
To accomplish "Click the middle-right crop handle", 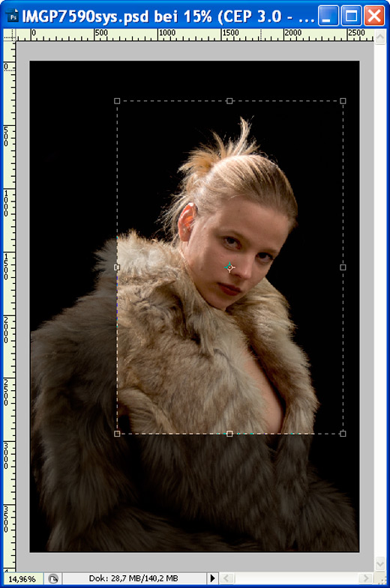I will 343,267.
